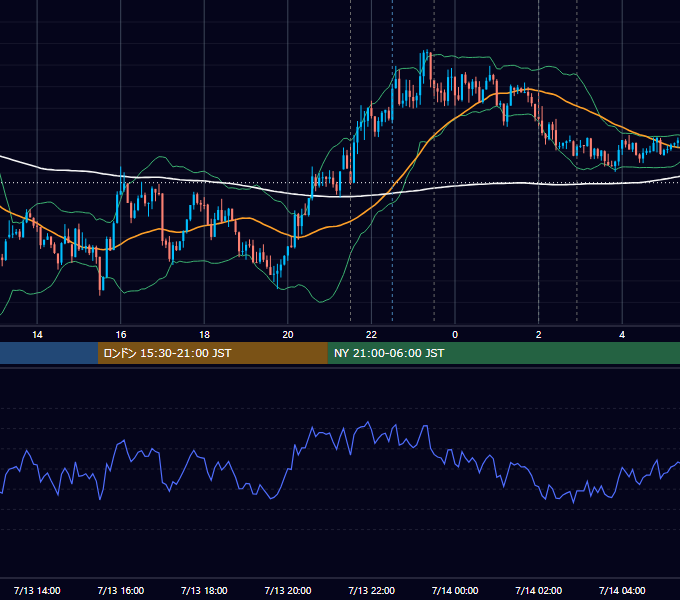Viewport: 680px width, 600px height.
Task: Select the 7/14 00:00 time label
Action: coord(455,590)
